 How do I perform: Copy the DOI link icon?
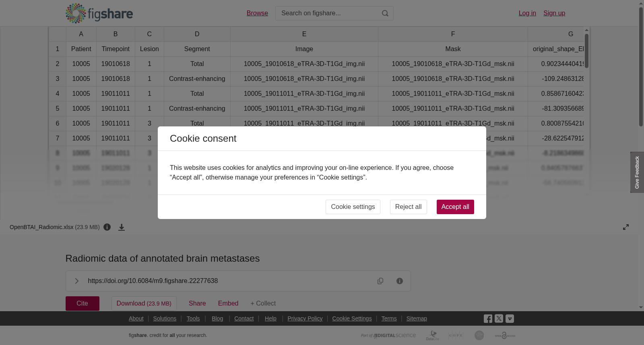pos(380,281)
